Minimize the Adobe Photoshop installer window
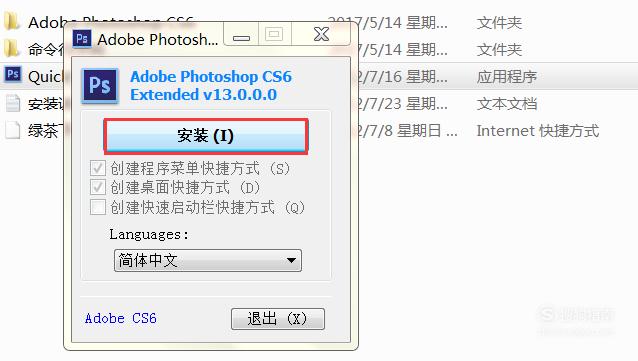 (241, 35)
